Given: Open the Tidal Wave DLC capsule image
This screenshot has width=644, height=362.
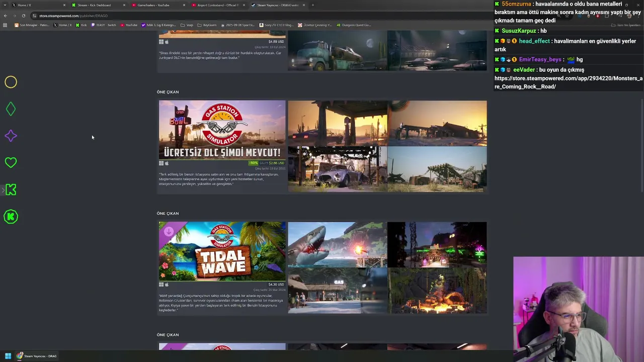Looking at the screenshot, I should point(222,251).
